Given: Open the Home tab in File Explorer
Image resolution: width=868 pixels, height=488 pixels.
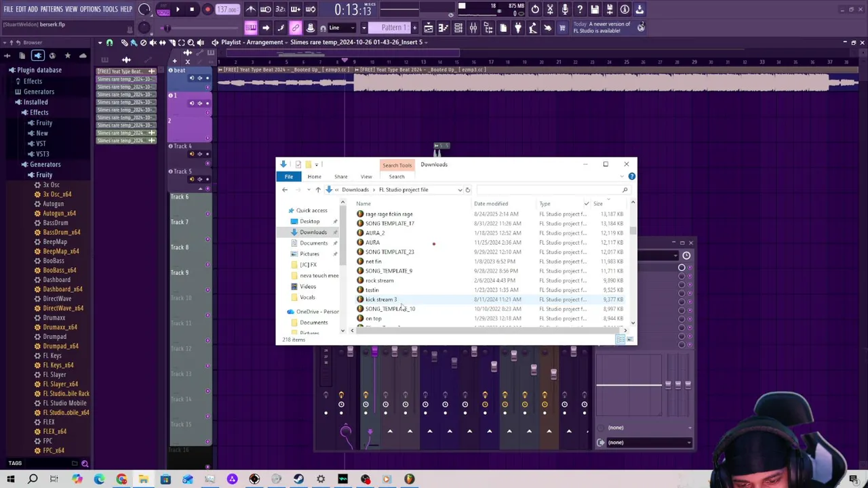Looking at the screenshot, I should click(x=314, y=177).
